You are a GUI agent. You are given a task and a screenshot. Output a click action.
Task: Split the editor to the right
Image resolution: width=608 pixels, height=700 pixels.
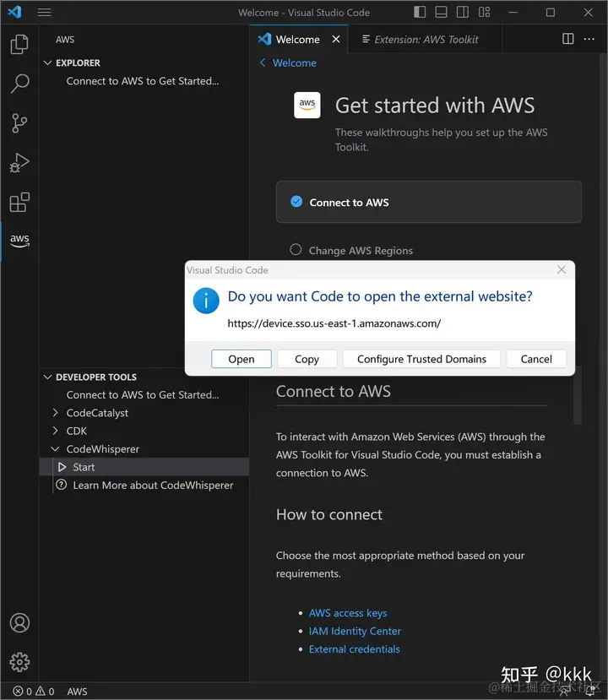567,39
